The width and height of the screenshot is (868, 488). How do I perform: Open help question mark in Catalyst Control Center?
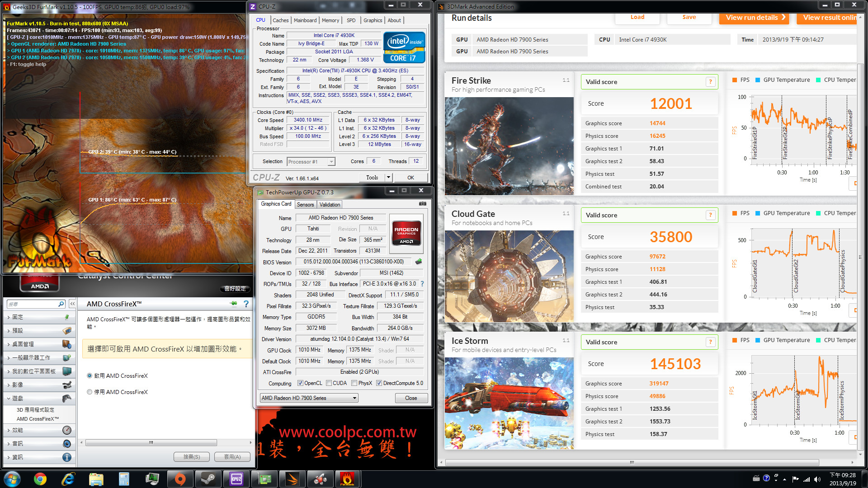(x=246, y=304)
